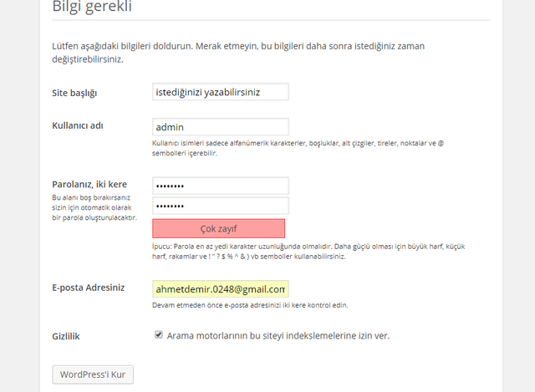Screen dimensions: 535x392
Task: Click the E-posta Adresiniz email field
Action: tap(220, 289)
